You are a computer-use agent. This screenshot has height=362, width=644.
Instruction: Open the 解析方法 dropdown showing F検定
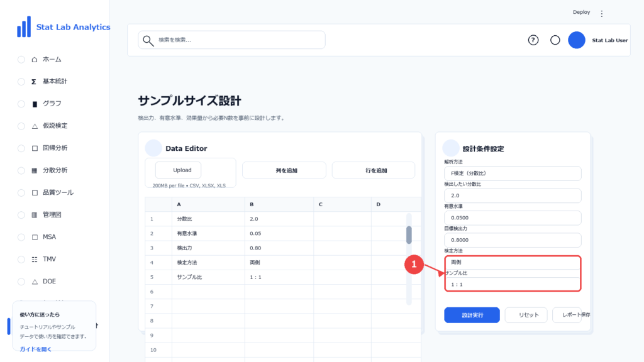[513, 173]
